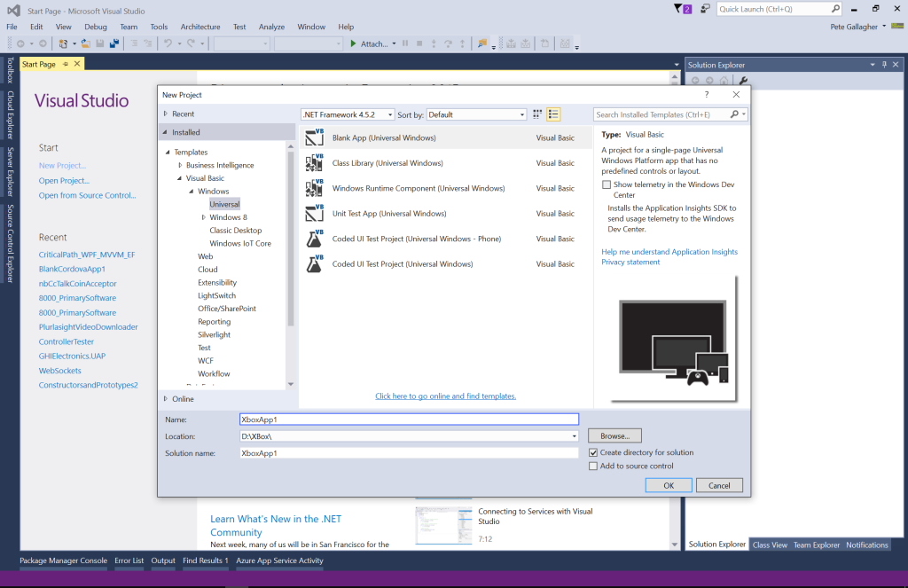Open the Analyze menu
Image resolution: width=908 pixels, height=588 pixels.
pos(271,27)
